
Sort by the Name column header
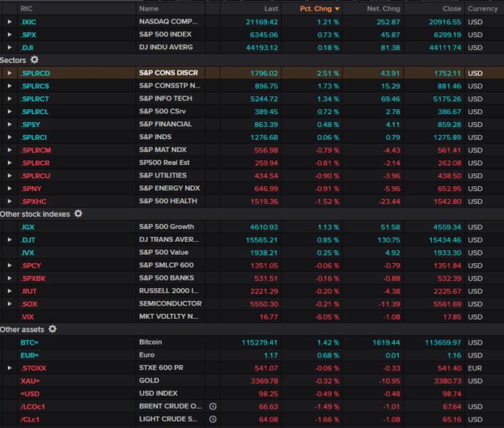(148, 9)
